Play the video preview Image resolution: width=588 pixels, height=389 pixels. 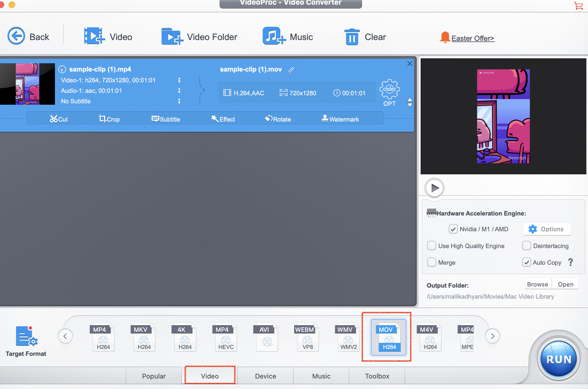coord(434,188)
